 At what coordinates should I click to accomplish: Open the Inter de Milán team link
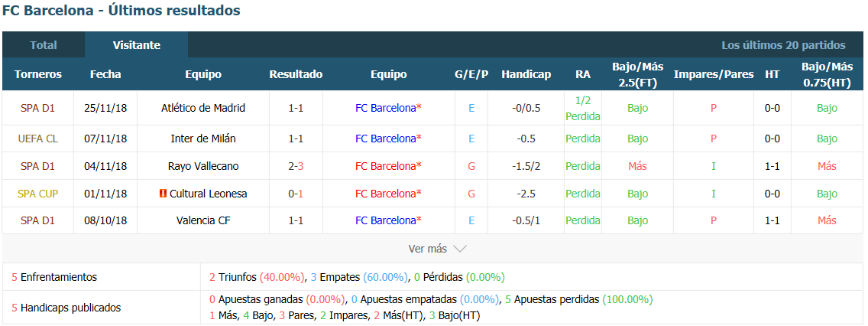coord(203,139)
